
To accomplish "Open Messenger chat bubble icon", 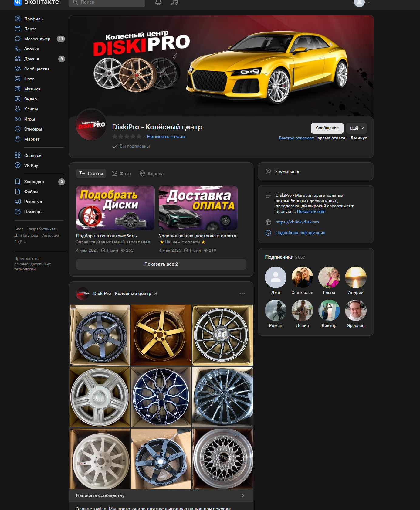I will (18, 39).
